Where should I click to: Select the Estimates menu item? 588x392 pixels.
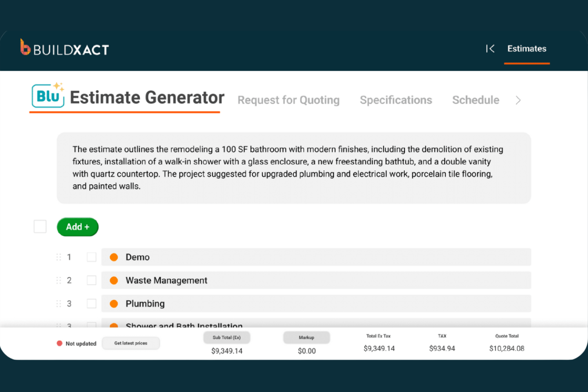click(x=527, y=48)
